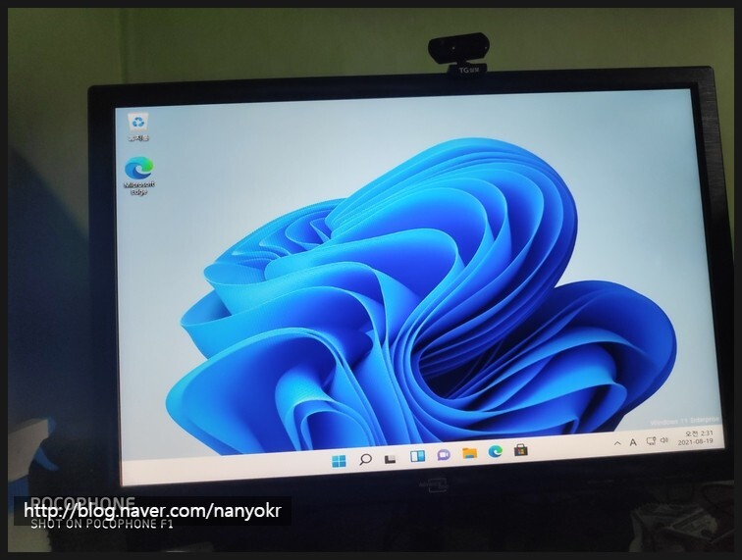This screenshot has height=560, width=742.
Task: Open network status tray icon
Action: [x=651, y=440]
